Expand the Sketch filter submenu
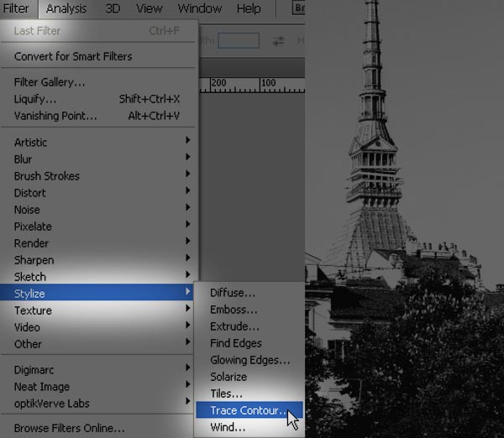504x438 pixels. [x=97, y=277]
